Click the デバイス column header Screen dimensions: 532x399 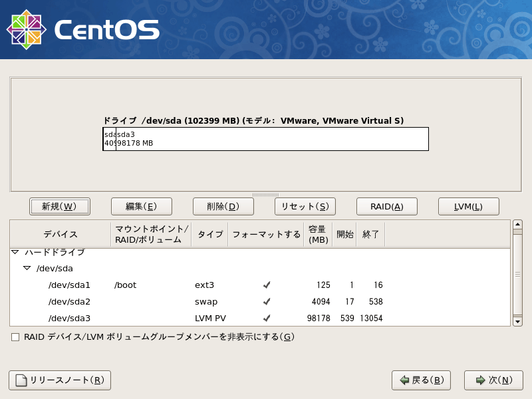click(60, 234)
